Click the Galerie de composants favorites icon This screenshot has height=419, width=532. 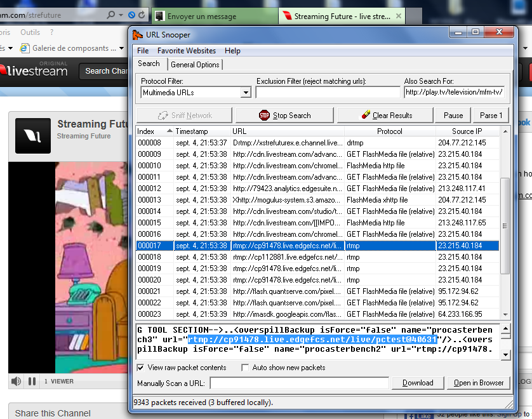[x=24, y=48]
